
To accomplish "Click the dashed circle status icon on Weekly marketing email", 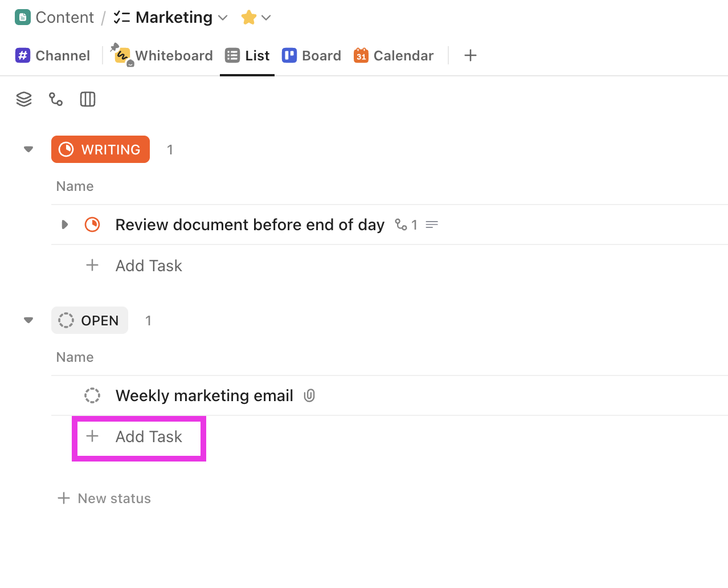I will 92,395.
